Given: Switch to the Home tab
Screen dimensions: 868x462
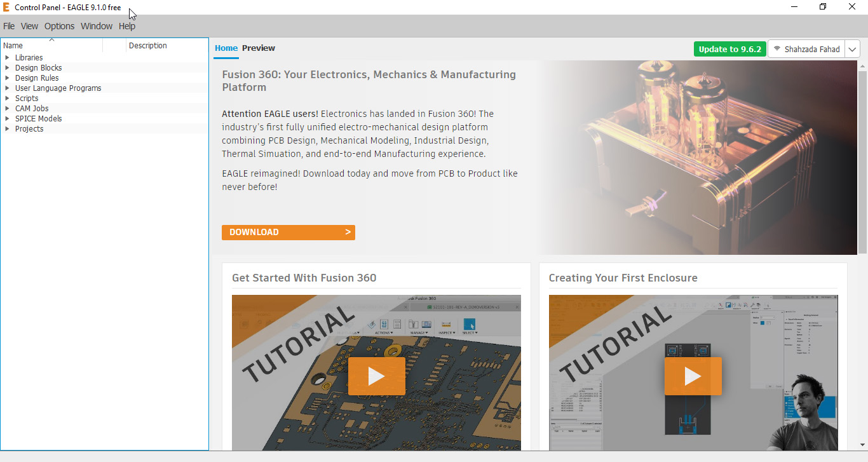Looking at the screenshot, I should coord(226,48).
